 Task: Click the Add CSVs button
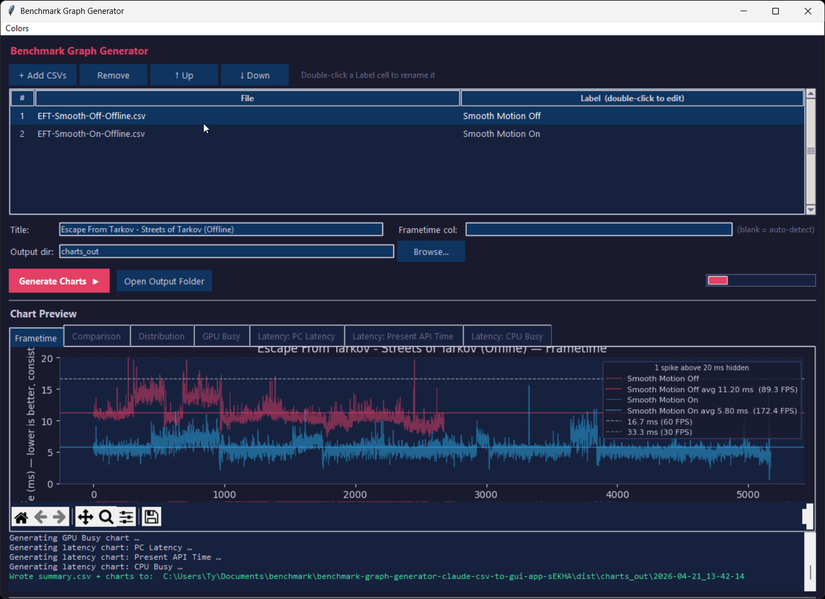coord(42,74)
